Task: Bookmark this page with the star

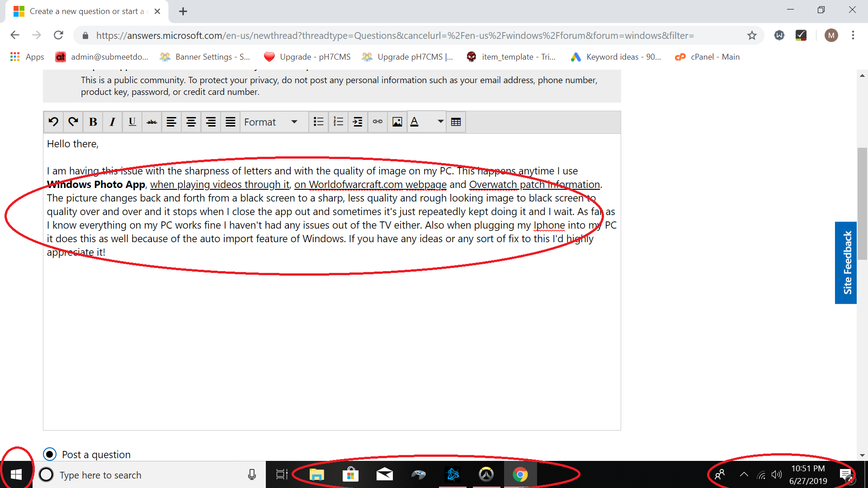Action: click(752, 35)
